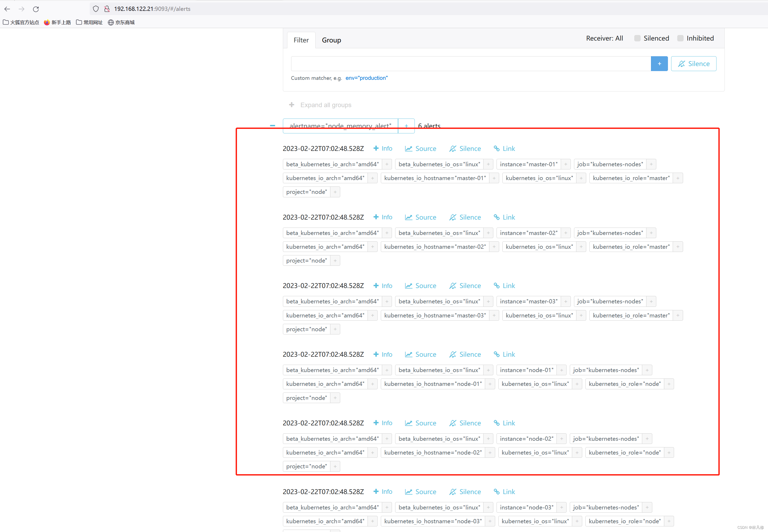768x532 pixels.
Task: Silence the node-01 alert
Action: tap(465, 355)
